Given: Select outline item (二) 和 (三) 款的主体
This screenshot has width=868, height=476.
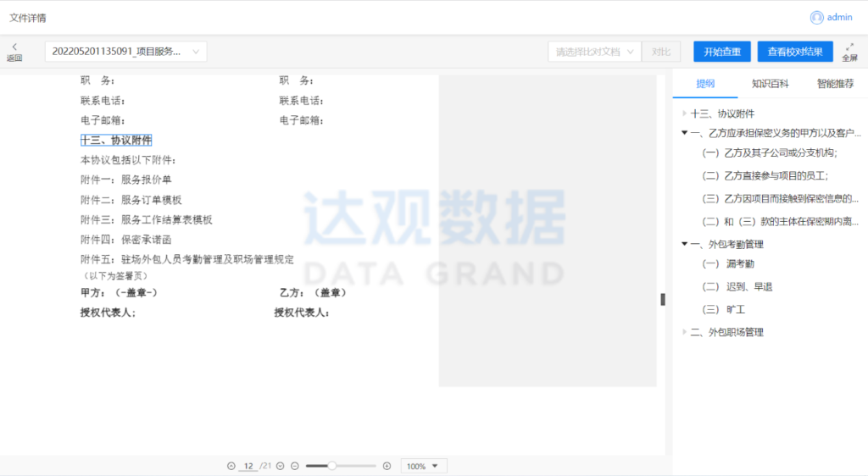Looking at the screenshot, I should (780, 221).
